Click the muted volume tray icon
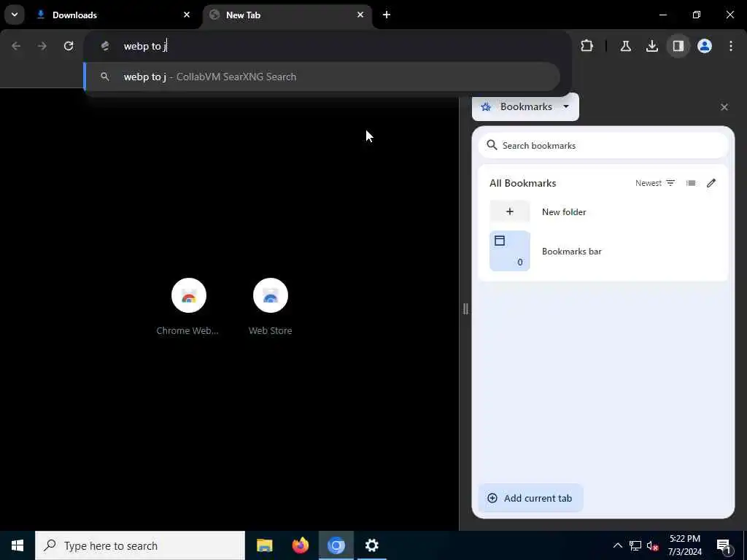 (x=652, y=545)
